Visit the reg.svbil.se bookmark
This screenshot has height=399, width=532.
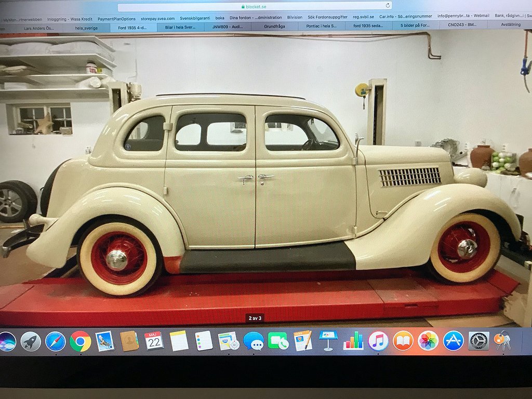364,17
